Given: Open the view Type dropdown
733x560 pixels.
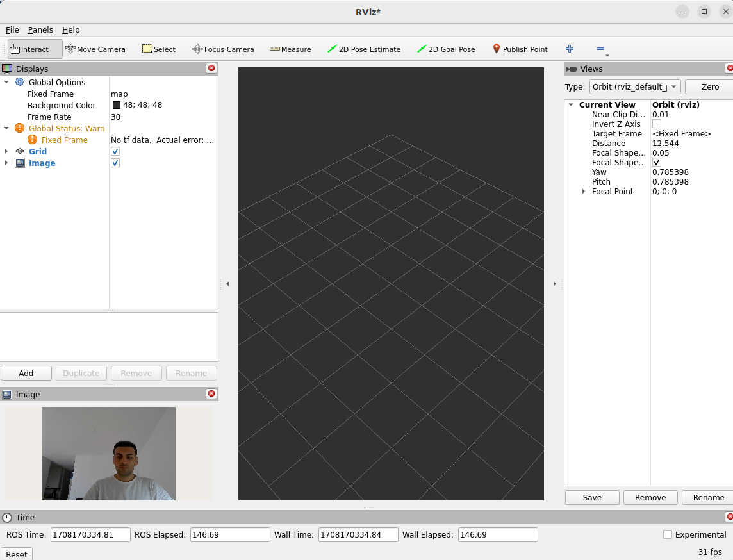Looking at the screenshot, I should pyautogui.click(x=635, y=87).
